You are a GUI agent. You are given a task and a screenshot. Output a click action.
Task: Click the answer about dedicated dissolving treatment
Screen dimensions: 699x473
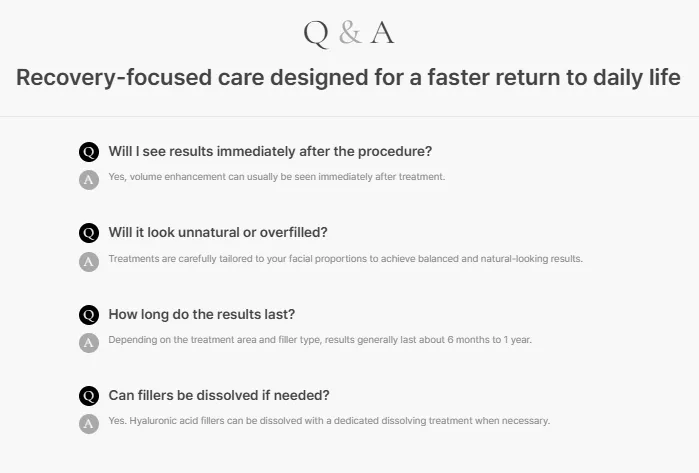tap(329, 421)
